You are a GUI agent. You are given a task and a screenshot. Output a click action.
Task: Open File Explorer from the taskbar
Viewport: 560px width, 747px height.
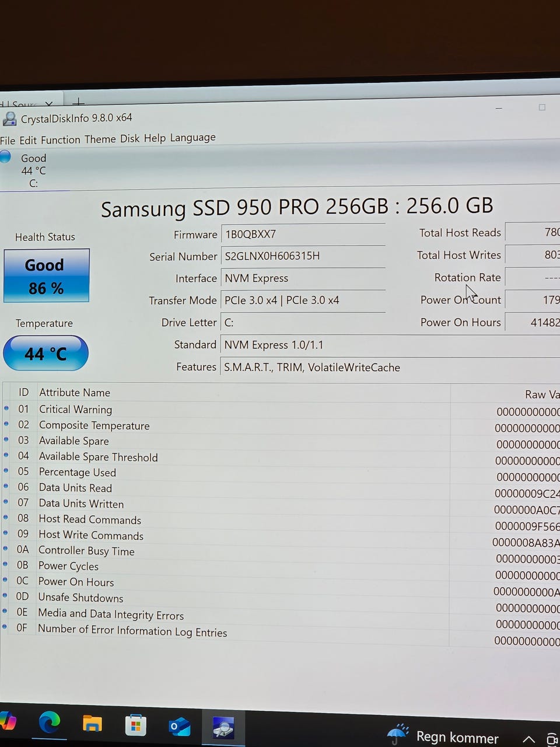point(92,724)
